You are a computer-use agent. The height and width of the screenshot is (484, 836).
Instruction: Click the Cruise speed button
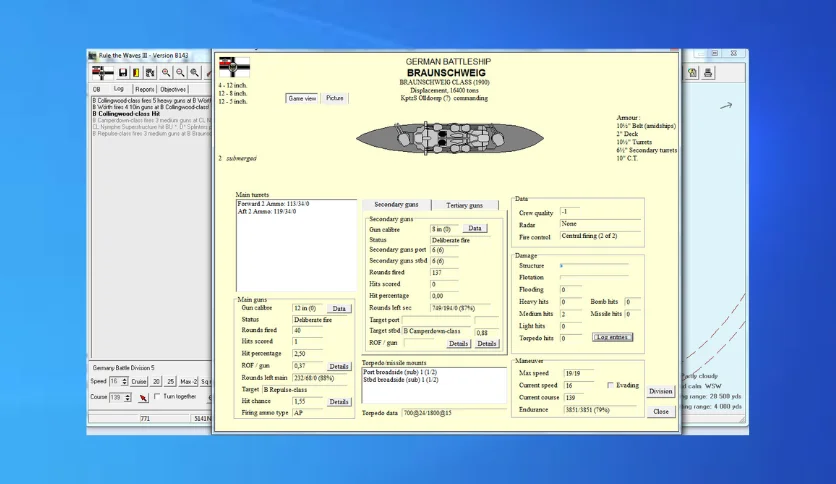[139, 382]
